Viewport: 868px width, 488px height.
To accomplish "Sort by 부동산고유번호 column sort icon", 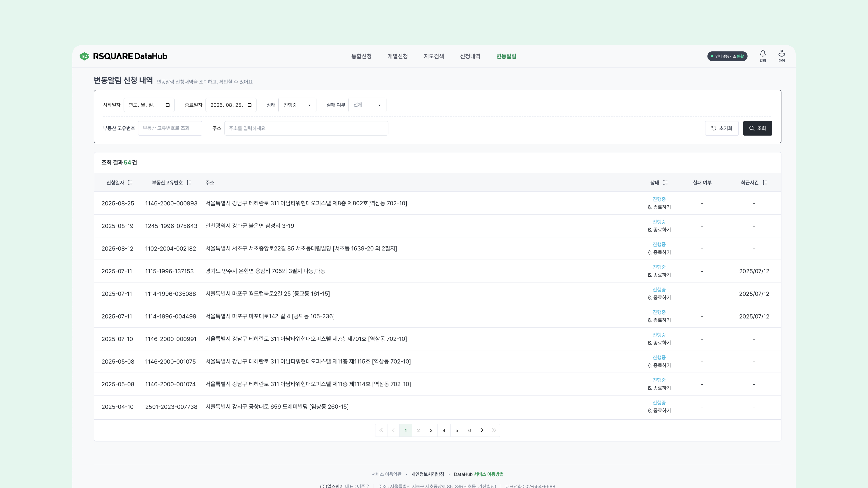I will pyautogui.click(x=189, y=183).
